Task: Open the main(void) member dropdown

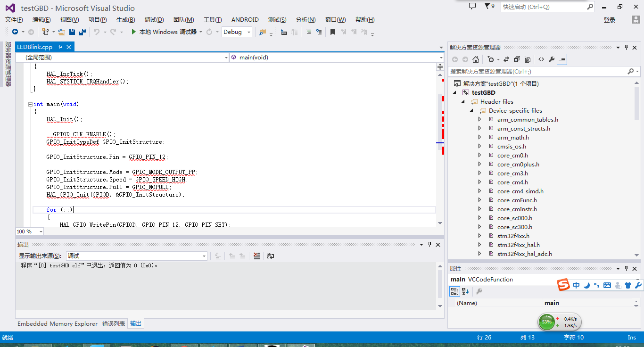Action: pyautogui.click(x=337, y=57)
